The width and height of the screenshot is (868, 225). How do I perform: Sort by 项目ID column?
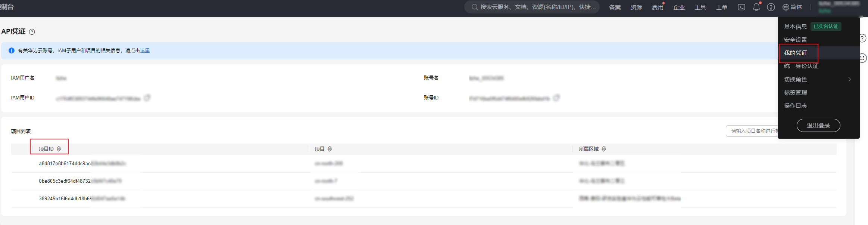[x=59, y=149]
